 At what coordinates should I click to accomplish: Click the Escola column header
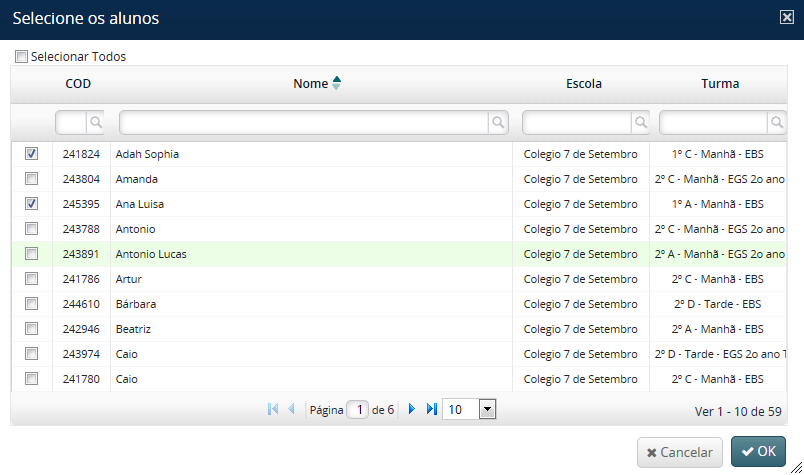(584, 84)
